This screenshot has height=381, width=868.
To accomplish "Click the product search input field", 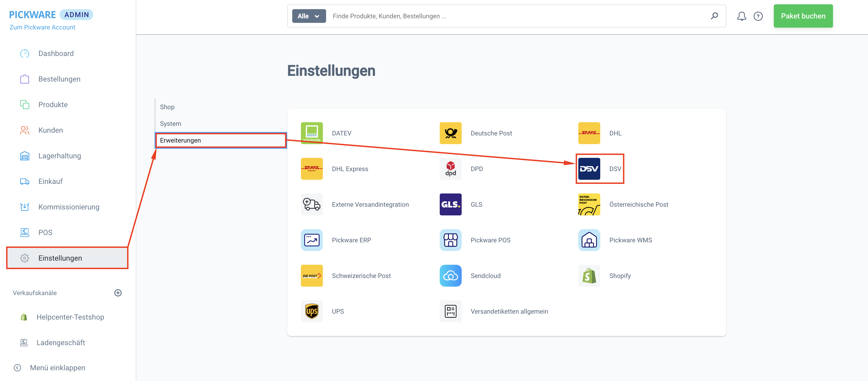I will [472, 16].
